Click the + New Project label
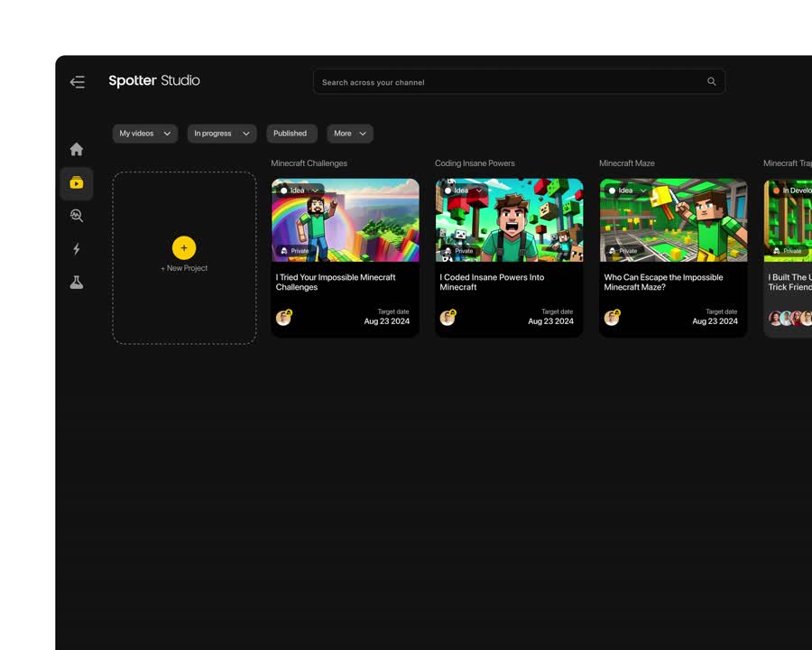812x650 pixels. click(184, 268)
